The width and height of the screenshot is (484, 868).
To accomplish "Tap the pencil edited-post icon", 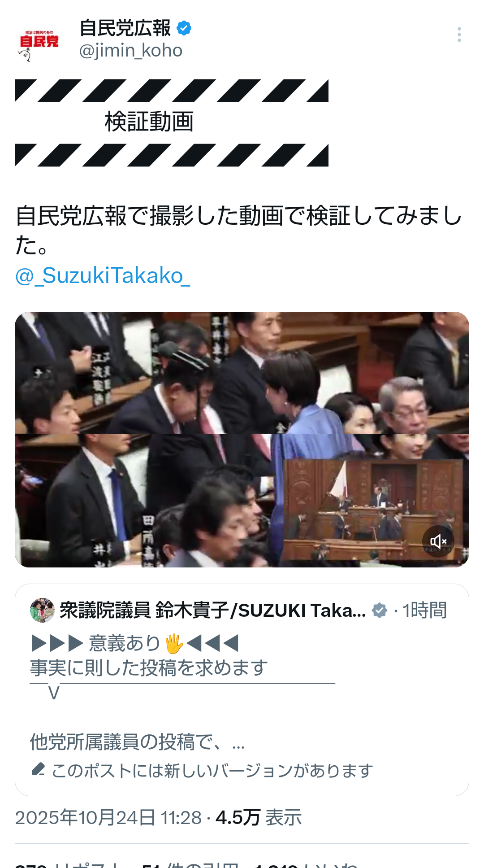I will pos(39,769).
